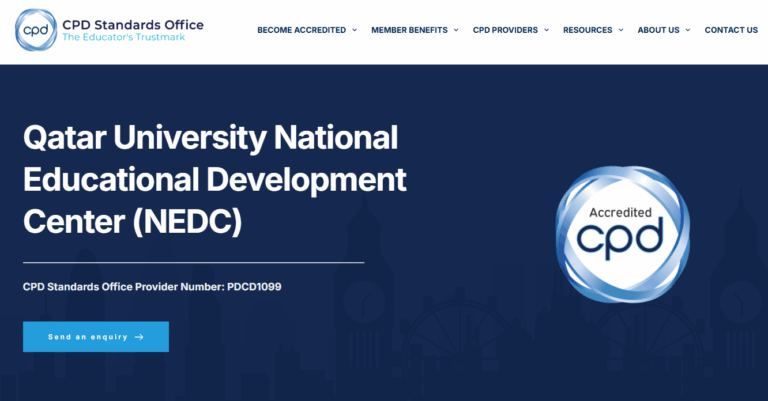Expand the chevron next to Member Benefits

(x=456, y=30)
